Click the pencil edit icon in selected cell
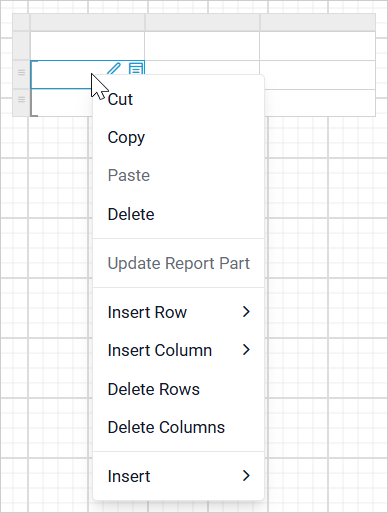Viewport: 388px width, 513px height. [x=114, y=68]
